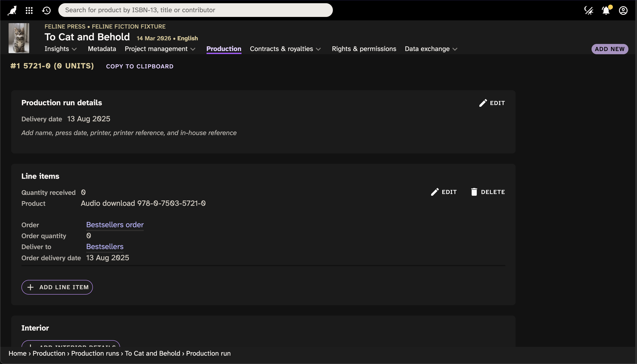Expand the Insights dropdown
This screenshot has width=637, height=364.
click(x=60, y=49)
